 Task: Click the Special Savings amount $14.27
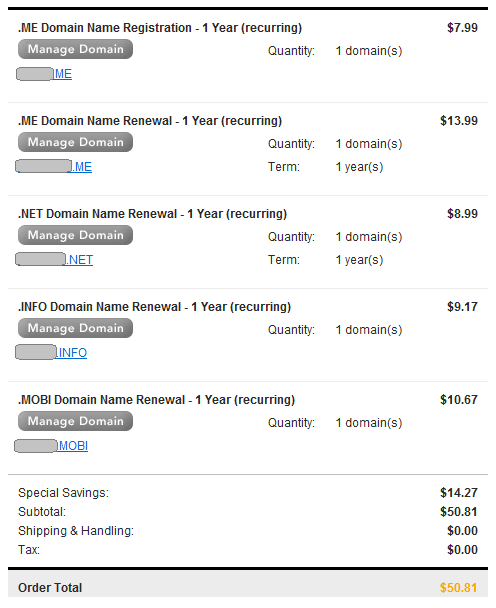(459, 493)
